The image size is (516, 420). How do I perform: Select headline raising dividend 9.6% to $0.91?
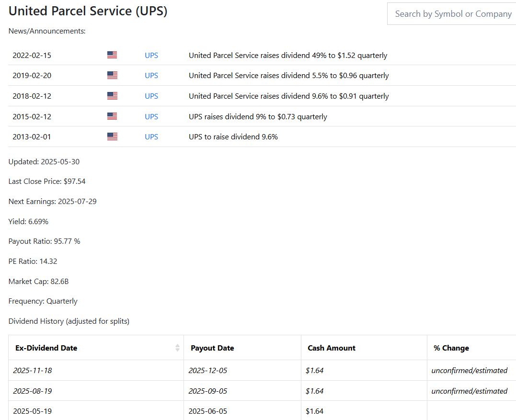point(288,96)
